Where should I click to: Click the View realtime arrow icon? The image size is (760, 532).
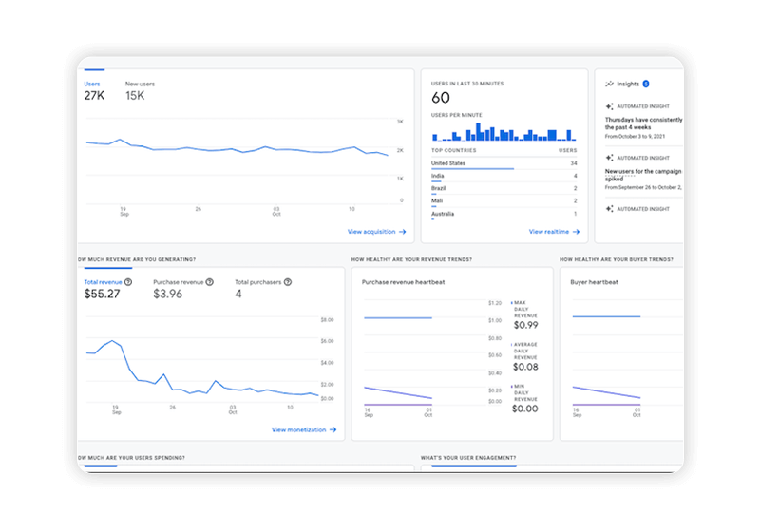576,232
